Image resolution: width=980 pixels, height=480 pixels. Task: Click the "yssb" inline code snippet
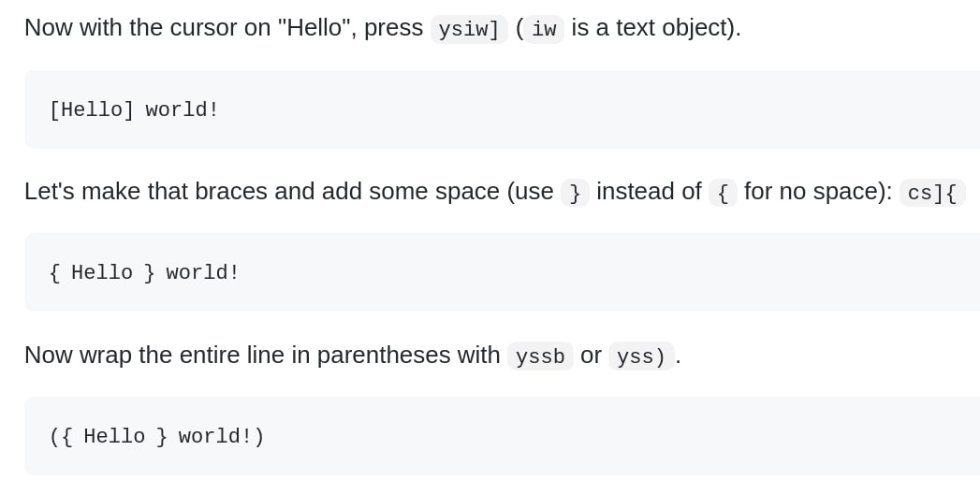[x=540, y=356]
